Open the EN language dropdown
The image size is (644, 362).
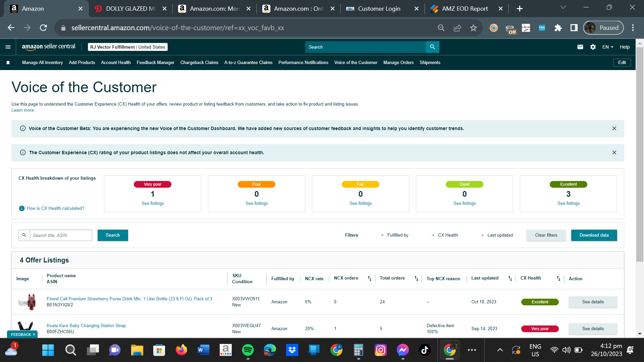[608, 47]
